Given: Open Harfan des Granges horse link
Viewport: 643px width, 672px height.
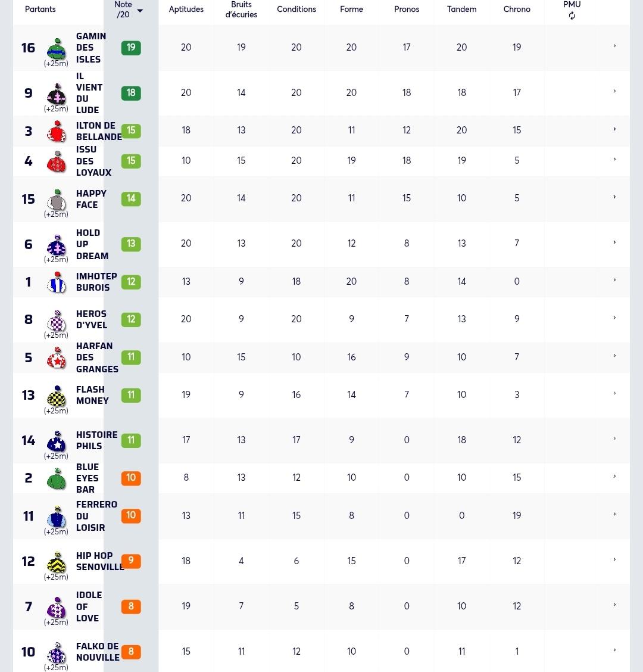Looking at the screenshot, I should [97, 357].
